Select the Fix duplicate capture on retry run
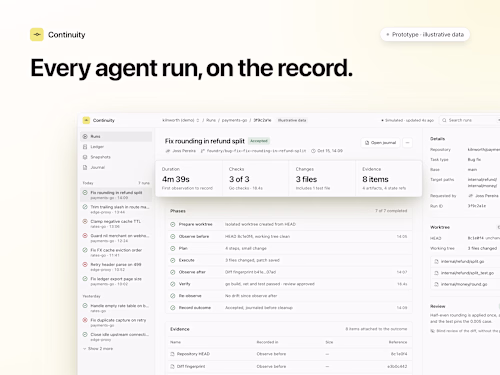This screenshot has width=500, height=375. (x=116, y=322)
